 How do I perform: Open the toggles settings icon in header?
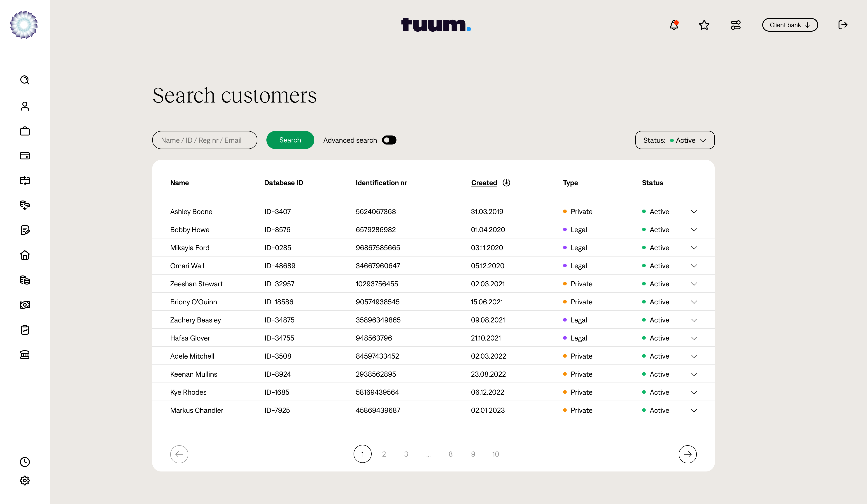[736, 25]
